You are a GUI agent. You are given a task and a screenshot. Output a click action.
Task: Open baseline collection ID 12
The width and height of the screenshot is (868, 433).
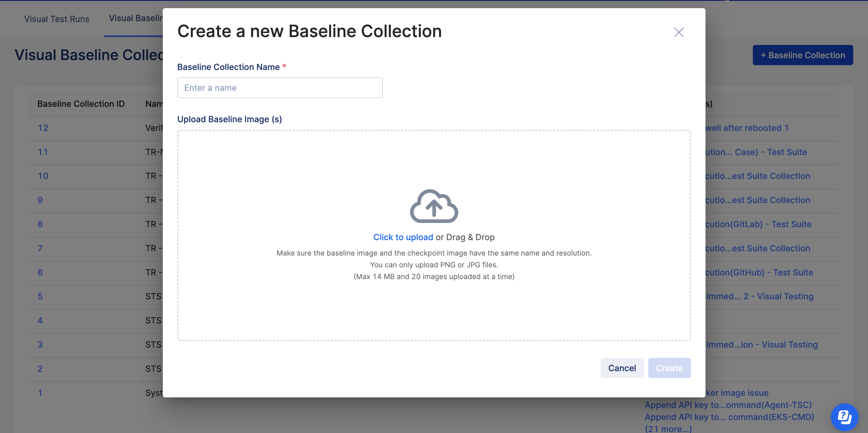tap(43, 128)
